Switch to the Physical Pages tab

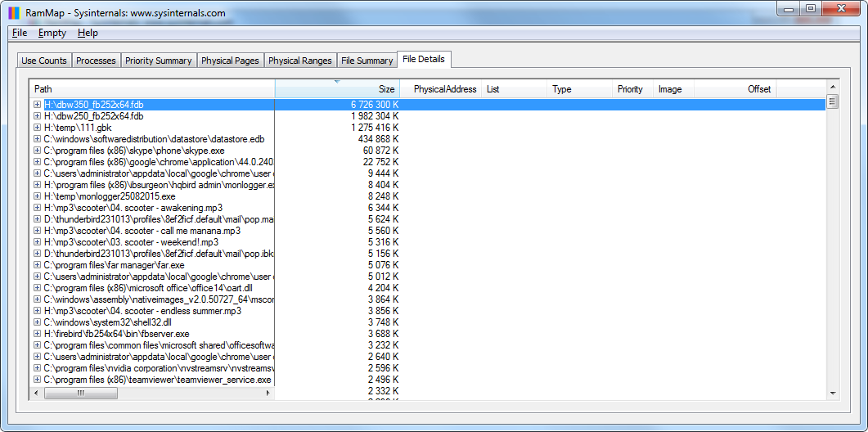click(x=230, y=61)
